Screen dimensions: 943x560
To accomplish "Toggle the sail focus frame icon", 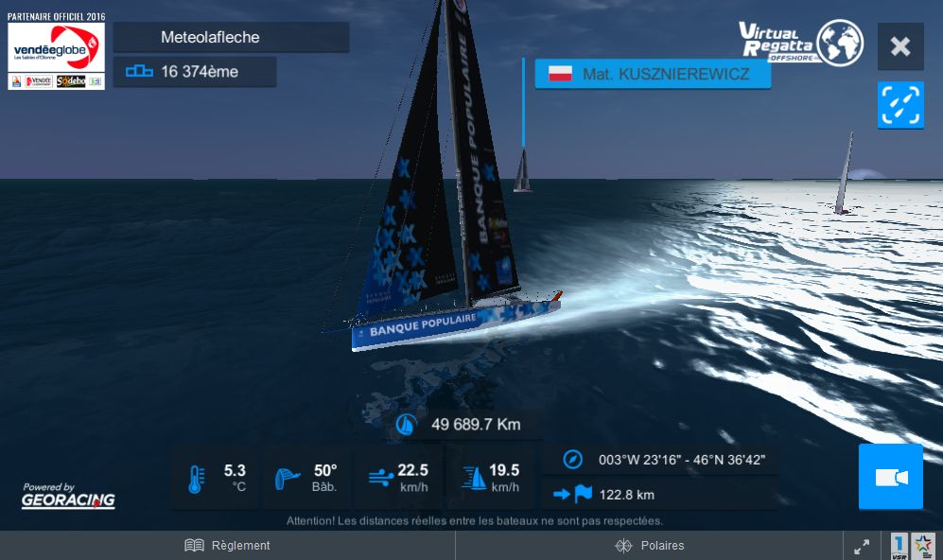I will [x=900, y=105].
